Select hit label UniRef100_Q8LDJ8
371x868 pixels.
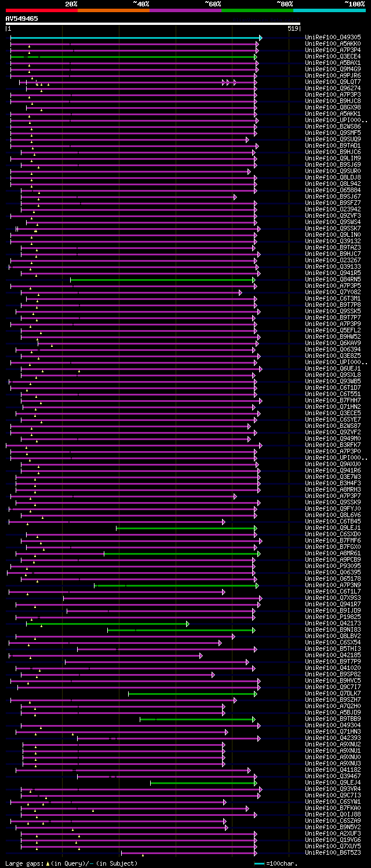click(332, 178)
